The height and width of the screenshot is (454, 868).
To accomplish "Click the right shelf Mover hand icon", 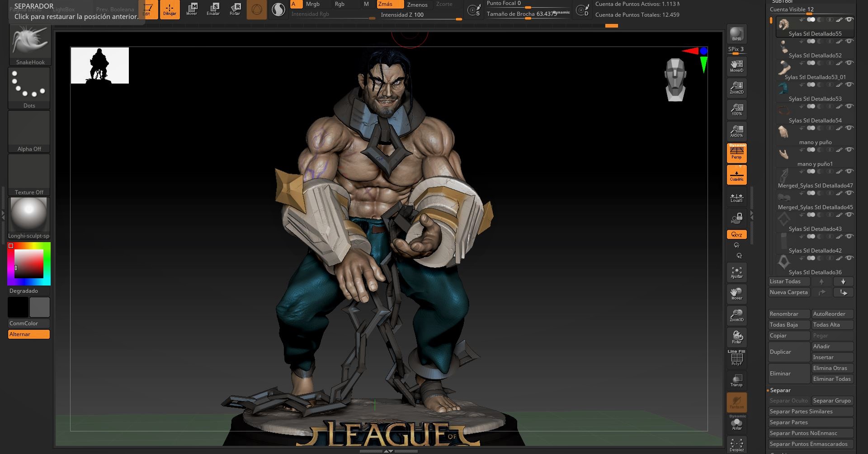I will (x=736, y=294).
